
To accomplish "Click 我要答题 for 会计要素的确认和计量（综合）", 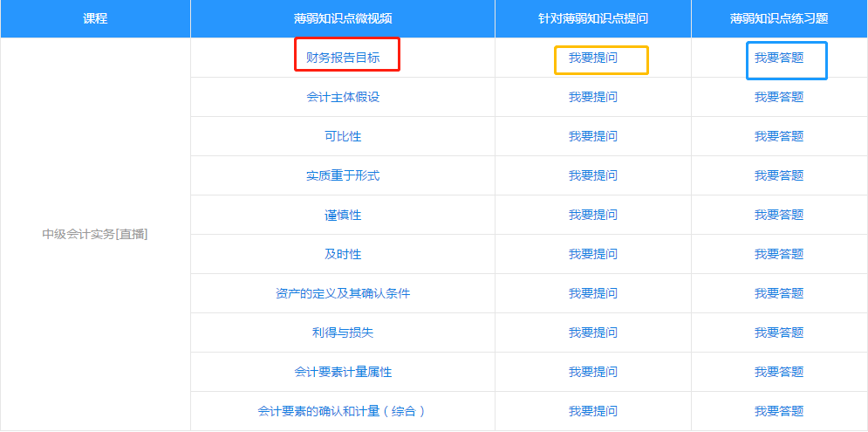I will click(x=779, y=411).
